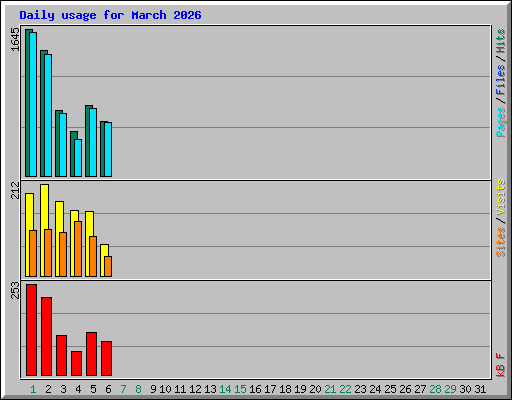Click the cyan hits bar for day 4
The height and width of the screenshot is (400, 512).
pos(78,158)
